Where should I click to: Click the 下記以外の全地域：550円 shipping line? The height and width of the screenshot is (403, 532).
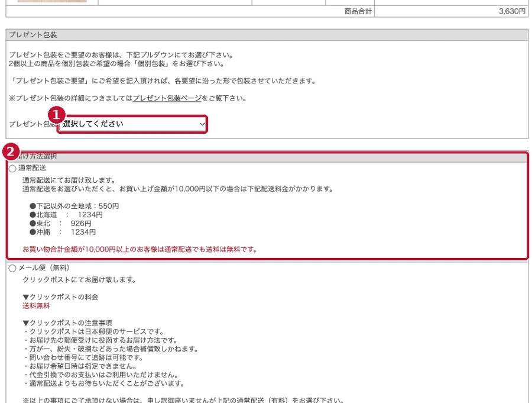pyautogui.click(x=74, y=207)
